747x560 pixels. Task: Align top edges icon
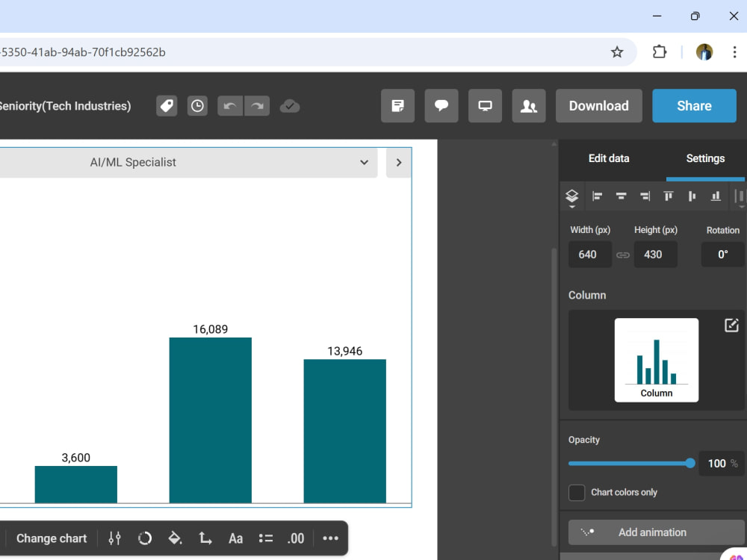(669, 196)
